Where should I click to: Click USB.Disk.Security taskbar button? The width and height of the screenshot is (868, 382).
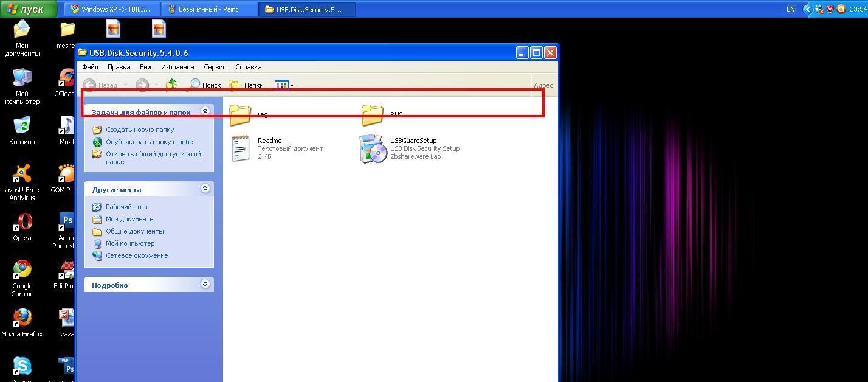click(x=307, y=9)
